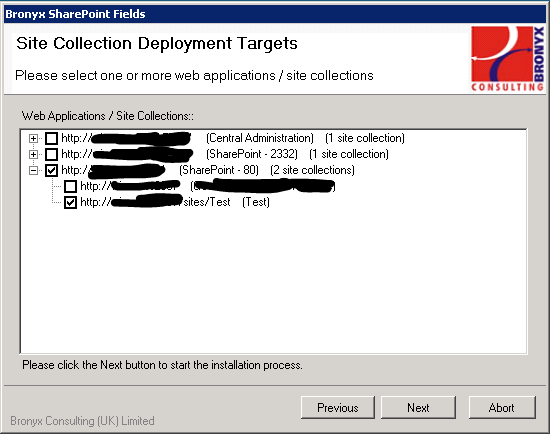Check the SharePoint - 2332 checkbox

[52, 154]
